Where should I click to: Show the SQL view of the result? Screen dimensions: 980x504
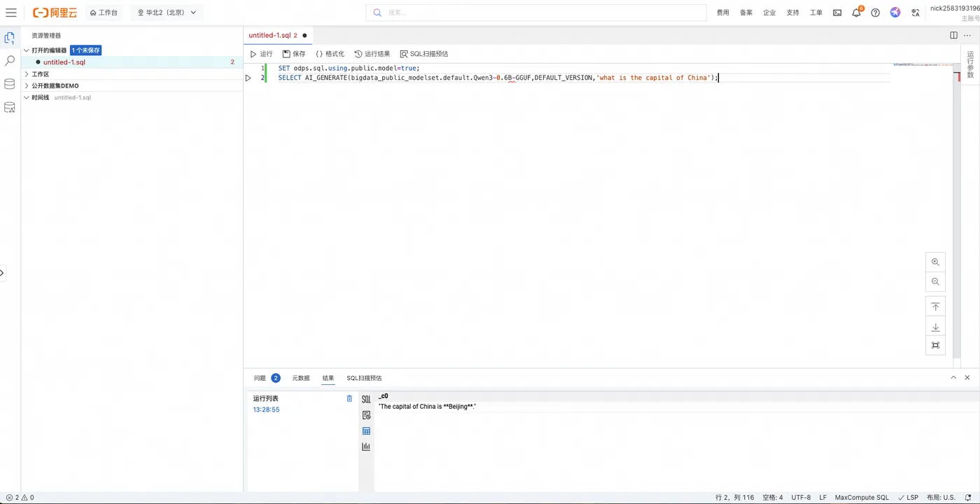tap(366, 399)
